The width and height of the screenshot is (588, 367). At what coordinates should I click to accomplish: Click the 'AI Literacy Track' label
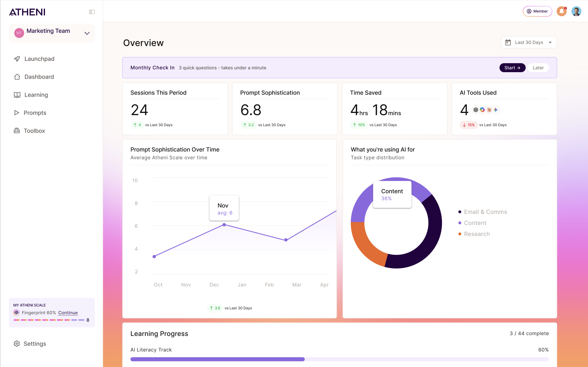[x=151, y=350]
